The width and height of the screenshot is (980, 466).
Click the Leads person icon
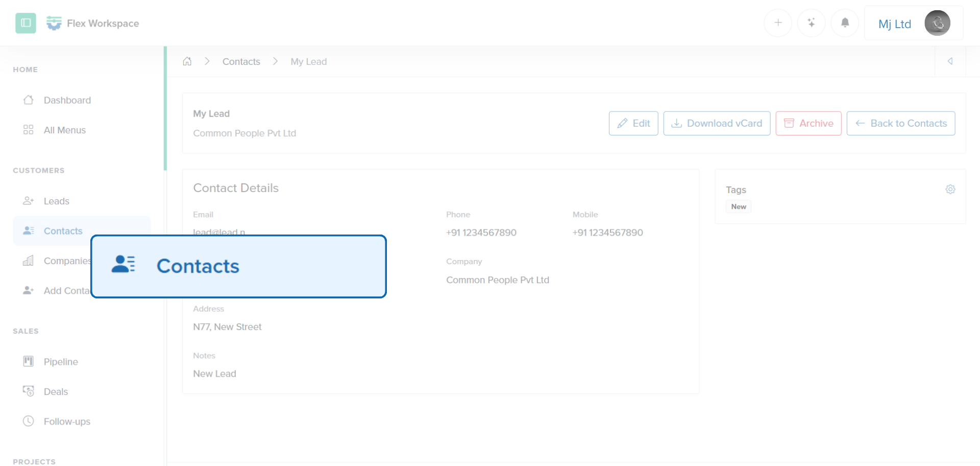pyautogui.click(x=29, y=201)
